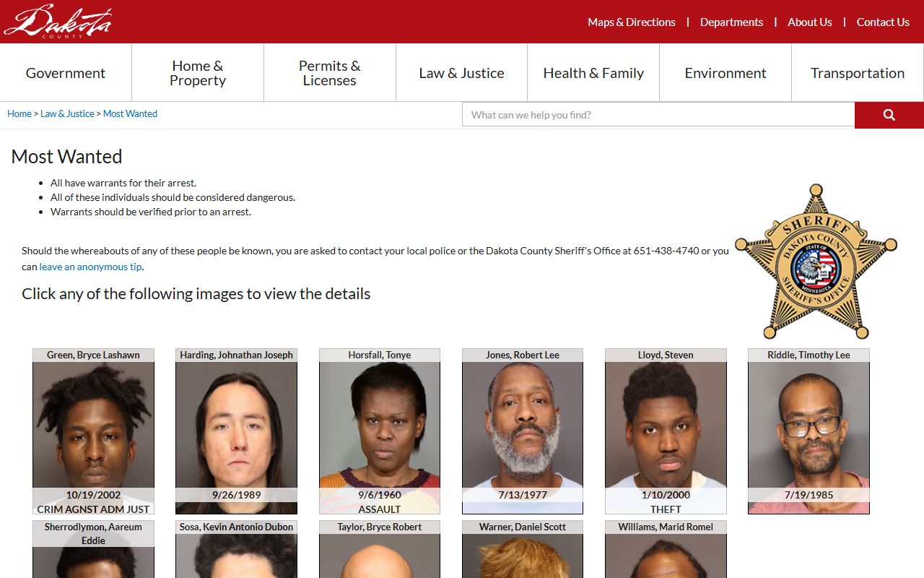Screen dimensions: 924x578
Task: View details for Green, Bryce Lashawn
Action: [93, 431]
